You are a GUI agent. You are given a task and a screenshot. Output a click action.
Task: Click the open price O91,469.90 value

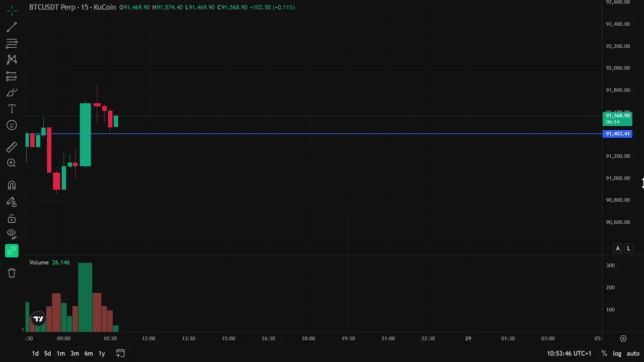click(134, 8)
